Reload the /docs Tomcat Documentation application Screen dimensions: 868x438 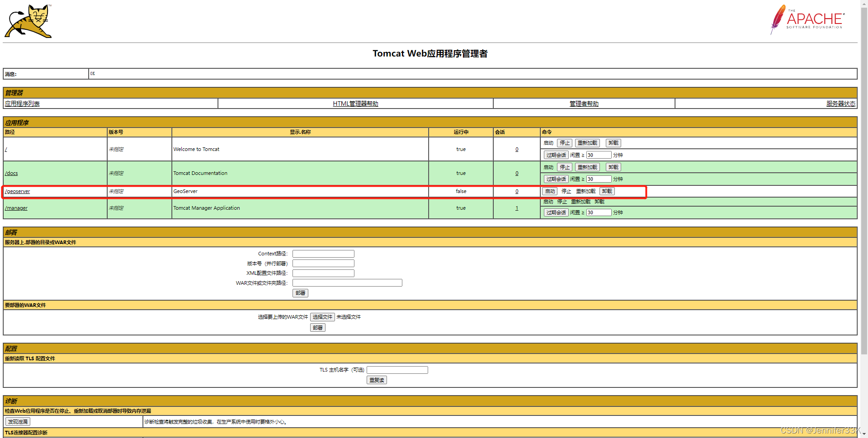click(587, 167)
